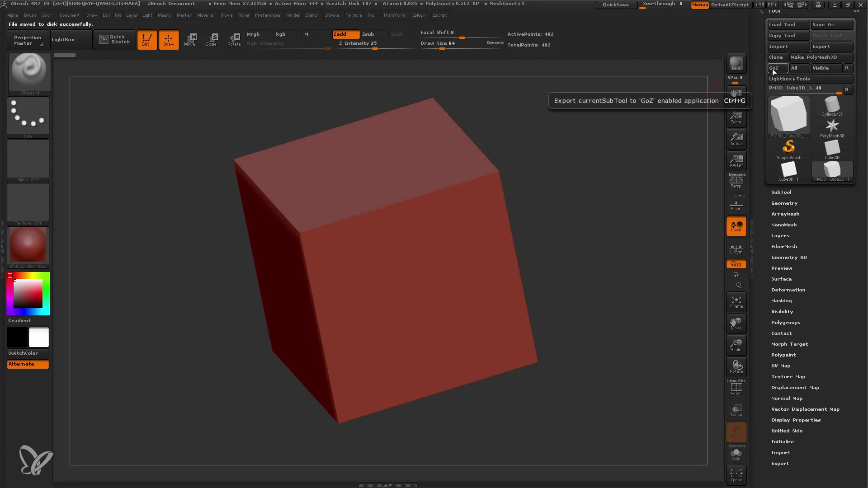Select the Cylinder3D tool thumbnail

[x=832, y=106]
